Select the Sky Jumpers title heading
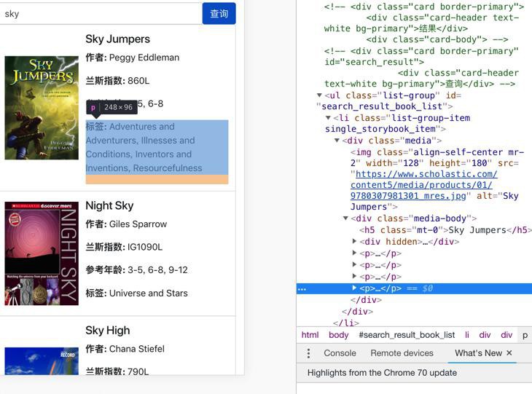The height and width of the screenshot is (394, 532). [x=118, y=39]
